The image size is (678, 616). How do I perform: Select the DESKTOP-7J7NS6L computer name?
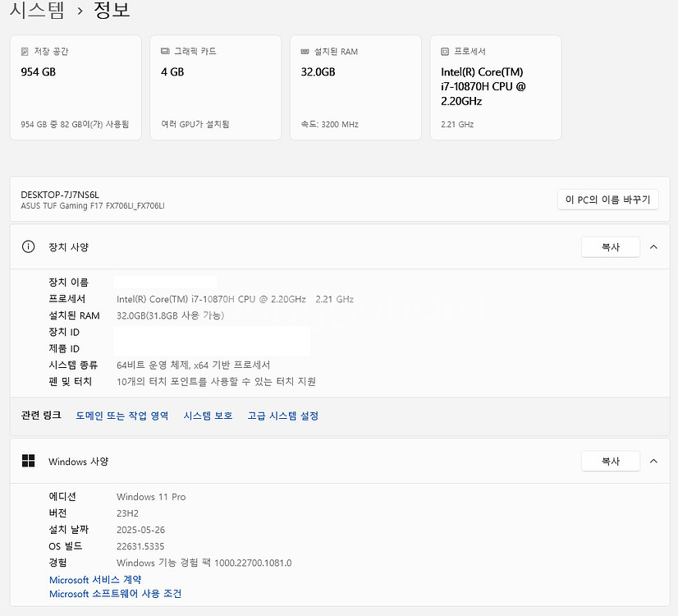pos(60,195)
